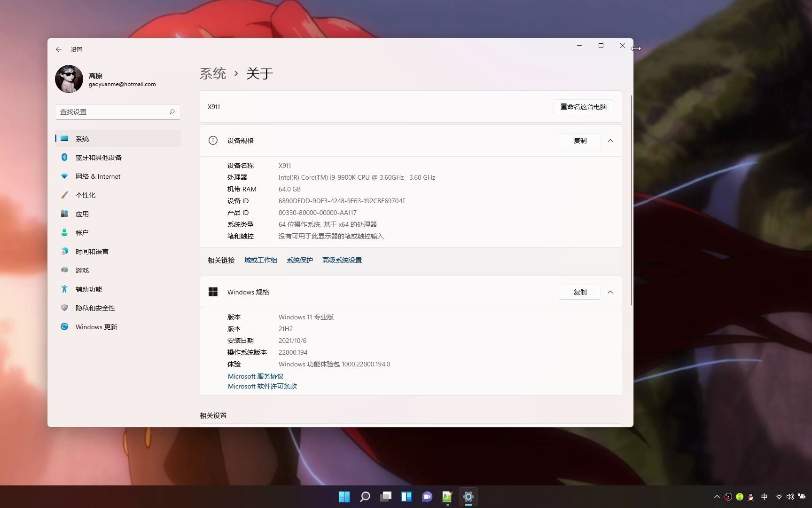The image size is (812, 508).
Task: Open volume speaker tray icon
Action: pyautogui.click(x=790, y=497)
